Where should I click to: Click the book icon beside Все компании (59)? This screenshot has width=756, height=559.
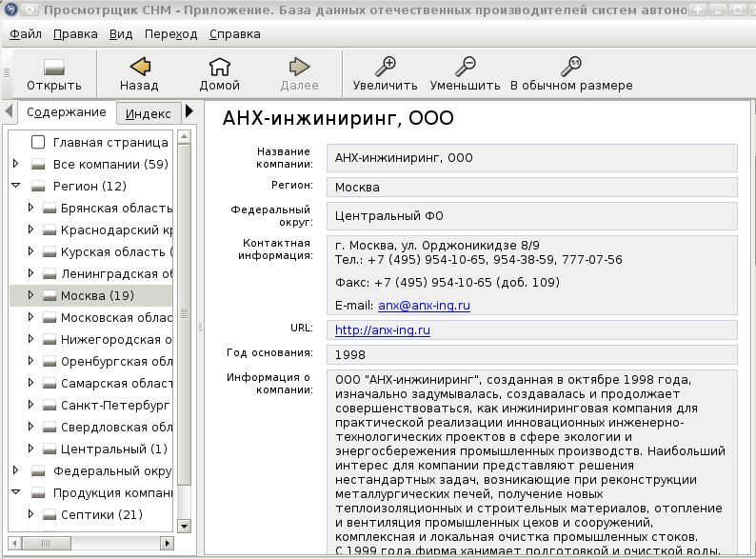(38, 165)
